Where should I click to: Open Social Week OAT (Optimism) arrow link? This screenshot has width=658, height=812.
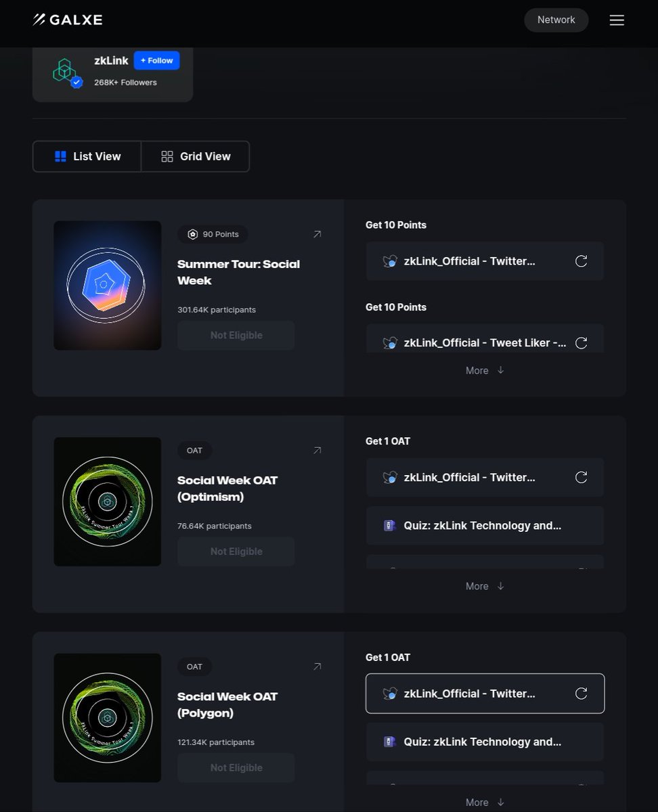(x=317, y=451)
